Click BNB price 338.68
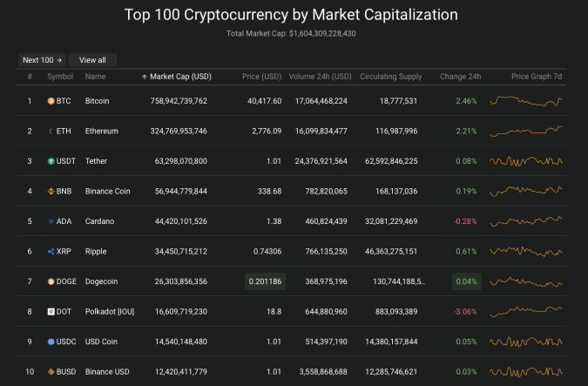The image size is (588, 386). click(x=270, y=192)
